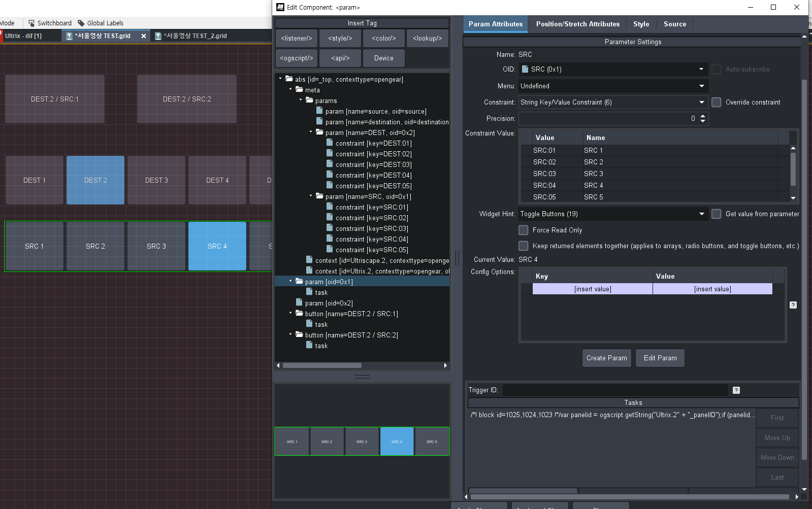Viewport: 812px width, 509px height.
Task: Collapse the param name=DEST tree node
Action: pos(311,132)
